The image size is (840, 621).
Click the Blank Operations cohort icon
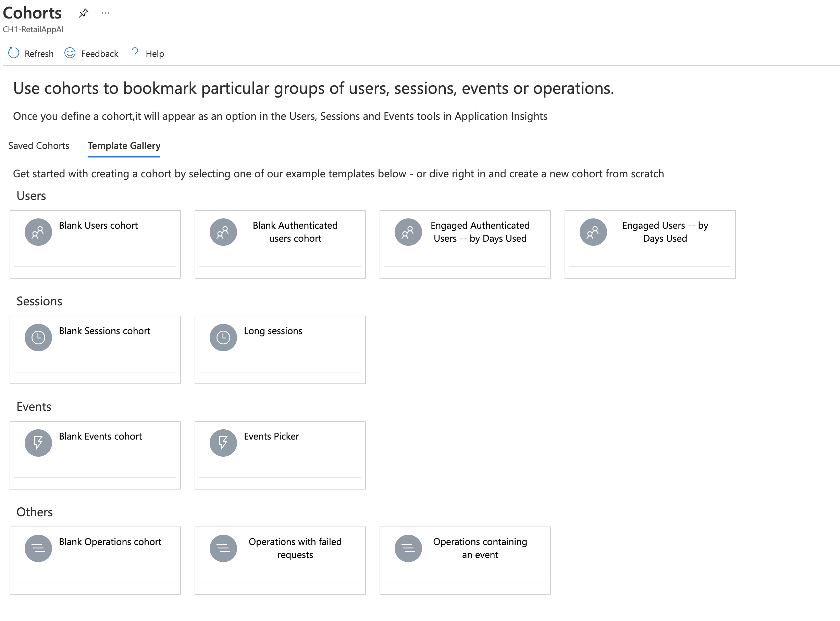[x=38, y=548]
